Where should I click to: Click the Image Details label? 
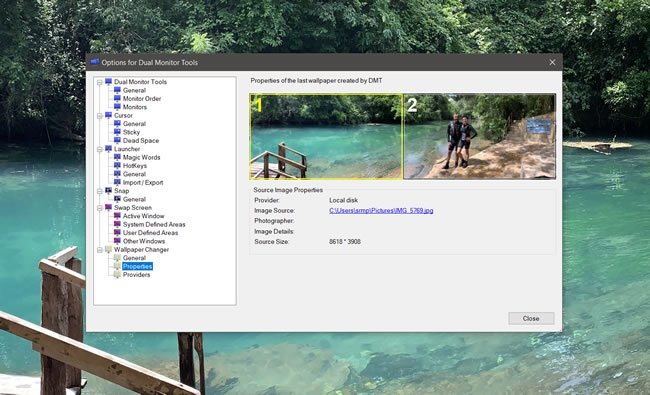tap(274, 231)
